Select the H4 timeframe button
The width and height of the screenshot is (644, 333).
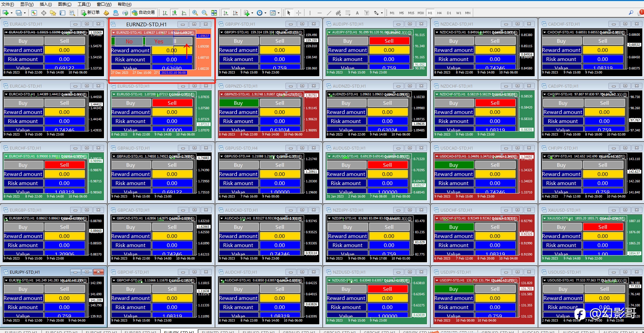[x=439, y=13]
